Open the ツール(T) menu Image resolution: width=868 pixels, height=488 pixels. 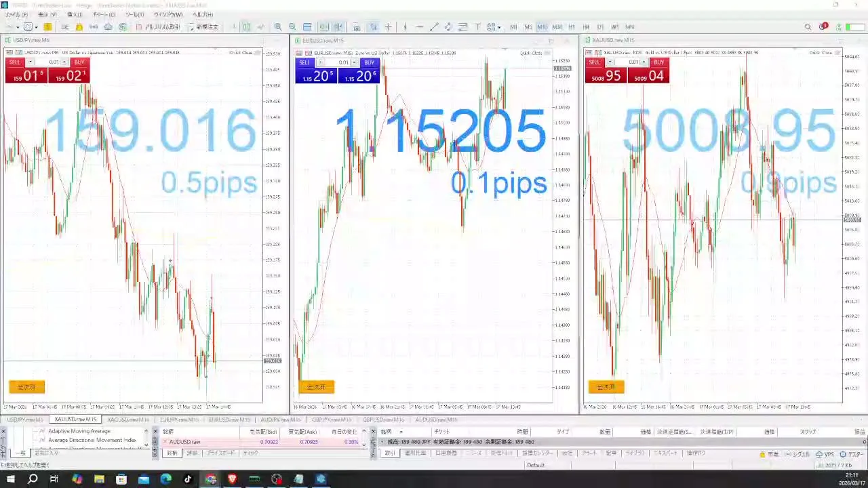tap(134, 14)
